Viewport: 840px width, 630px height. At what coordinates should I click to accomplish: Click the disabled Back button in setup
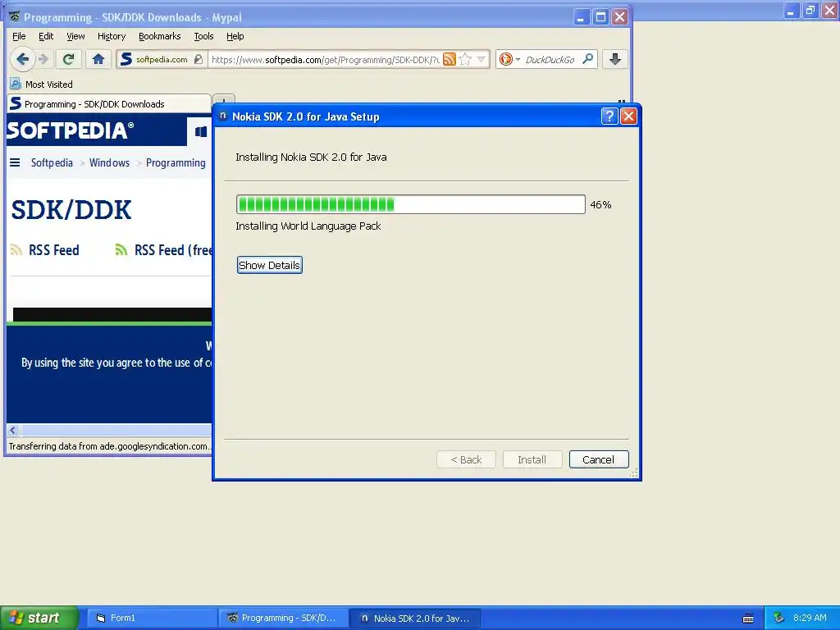coord(466,459)
